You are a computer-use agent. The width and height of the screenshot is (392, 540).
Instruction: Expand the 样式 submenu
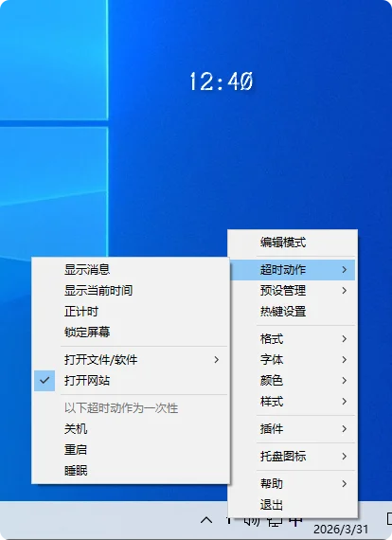[x=293, y=402]
